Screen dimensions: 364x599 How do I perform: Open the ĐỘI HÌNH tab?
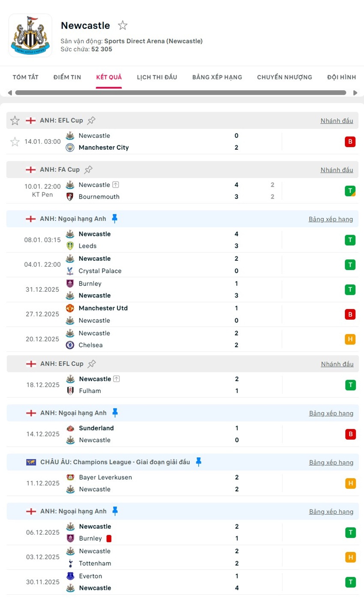point(341,77)
